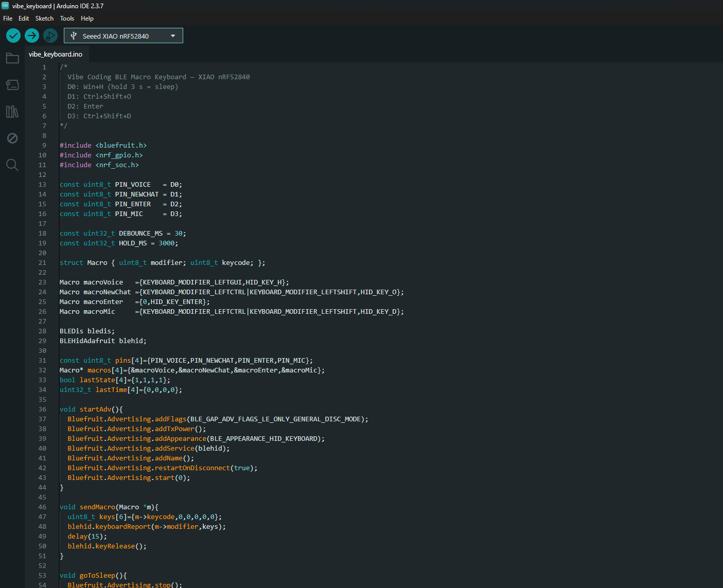Screen dimensions: 723x588
Task: Click 'void goToSleep()' function header
Action: click(93, 576)
